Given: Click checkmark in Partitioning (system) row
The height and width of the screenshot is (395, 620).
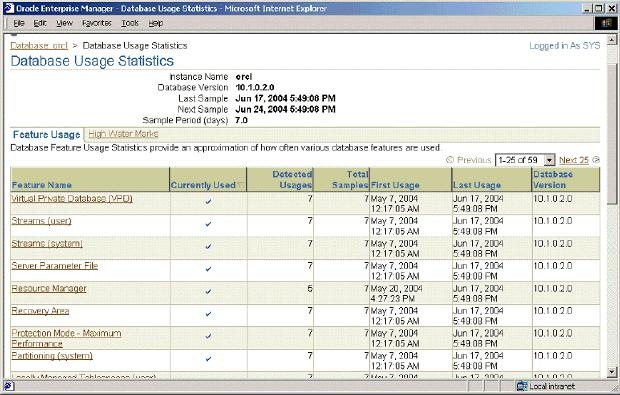Looking at the screenshot, I should tap(208, 359).
